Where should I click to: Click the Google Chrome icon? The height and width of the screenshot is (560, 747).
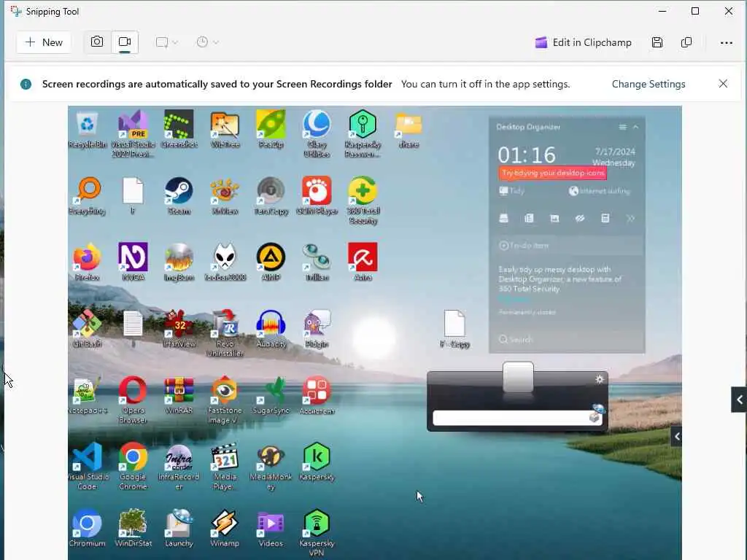click(x=133, y=467)
